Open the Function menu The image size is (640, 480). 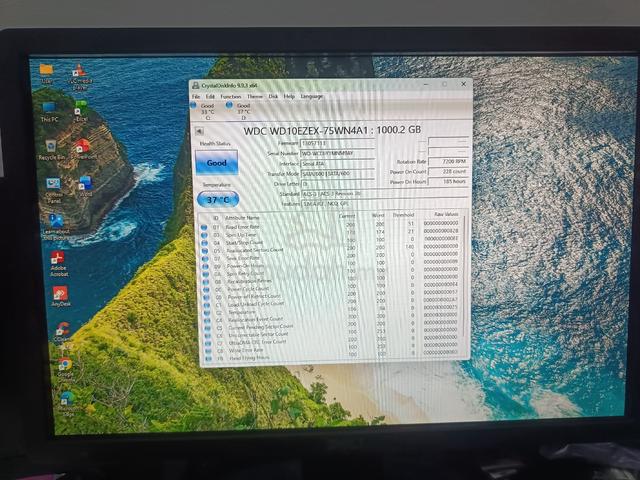[x=231, y=96]
